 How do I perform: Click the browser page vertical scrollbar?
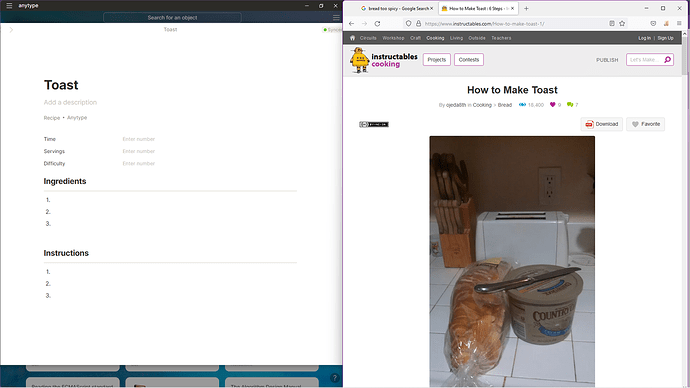click(x=685, y=209)
